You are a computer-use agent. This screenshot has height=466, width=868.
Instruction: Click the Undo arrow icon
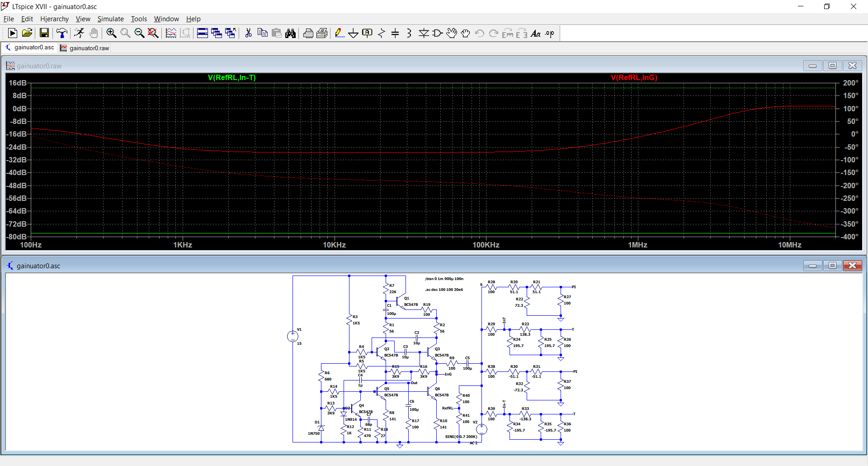[x=480, y=33]
